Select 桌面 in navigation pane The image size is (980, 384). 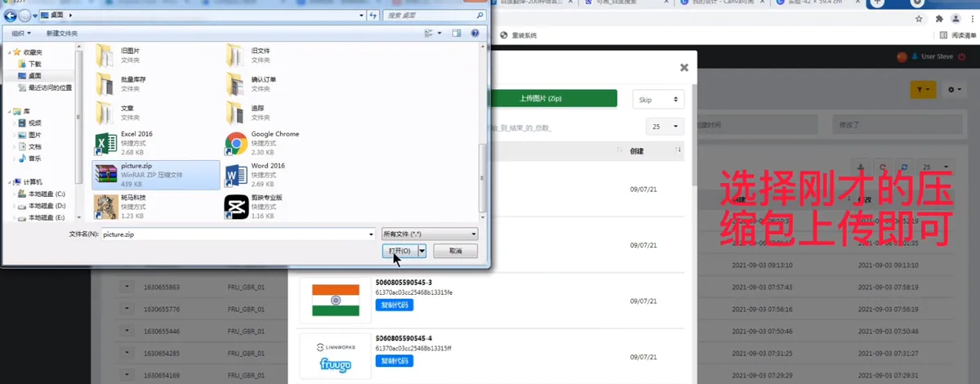click(x=29, y=75)
